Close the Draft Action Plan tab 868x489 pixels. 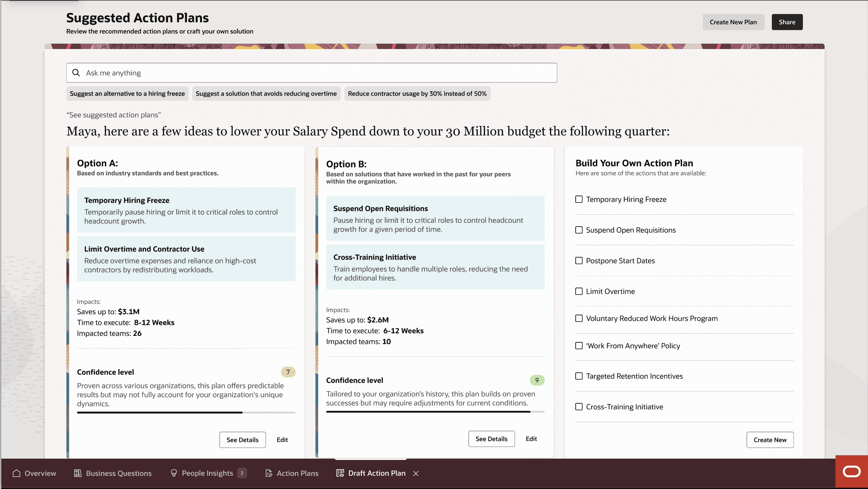pyautogui.click(x=416, y=473)
